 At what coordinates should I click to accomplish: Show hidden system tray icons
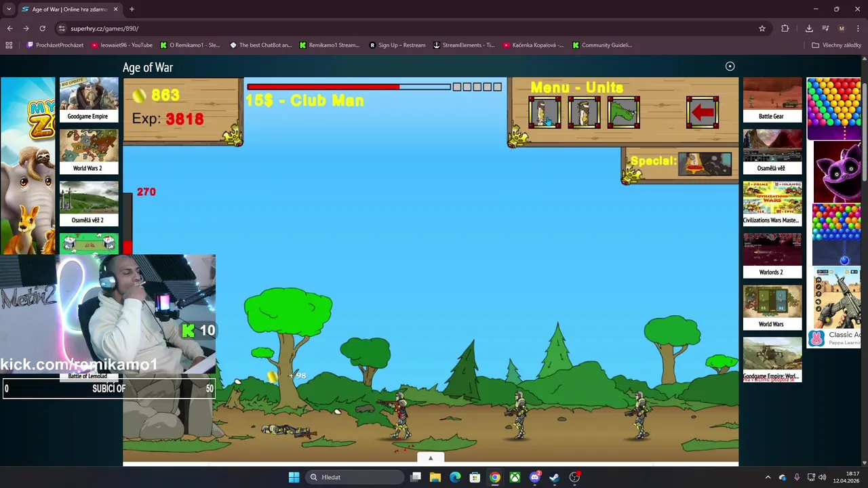pos(768,477)
